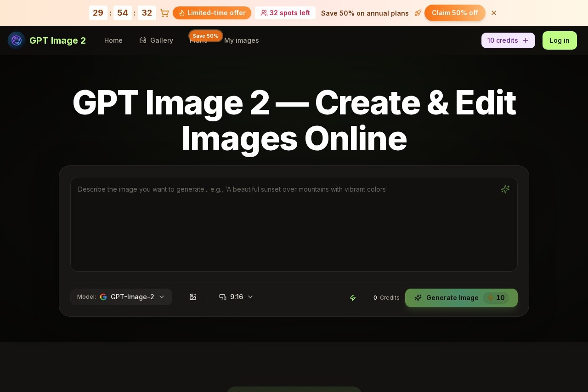This screenshot has width=588, height=392.
Task: Click the rocket icon in promo banner
Action: point(418,13)
